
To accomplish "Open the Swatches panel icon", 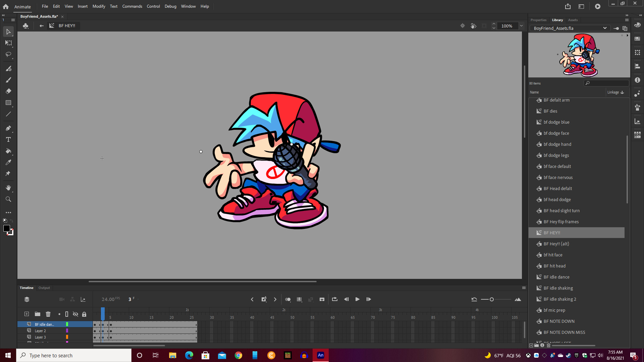I will (x=637, y=39).
